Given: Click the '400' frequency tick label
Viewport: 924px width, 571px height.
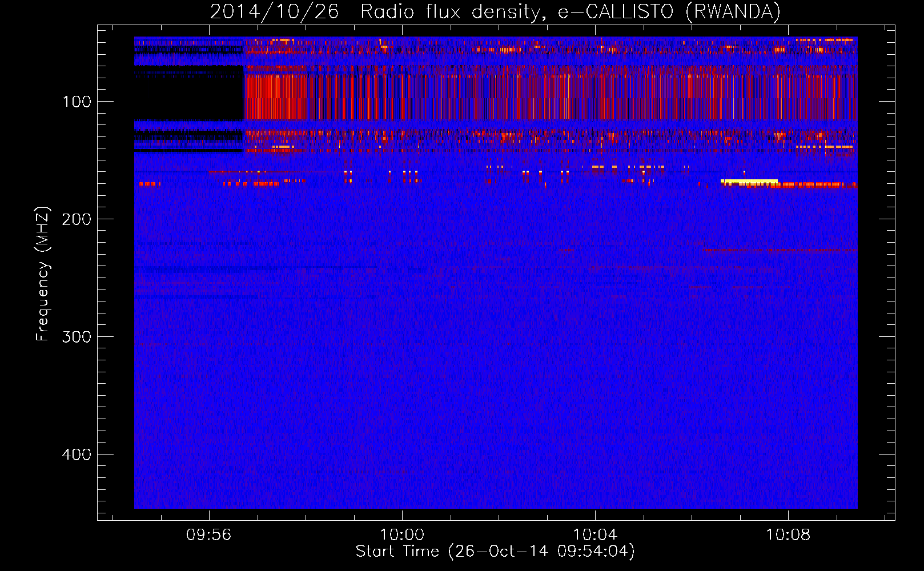Looking at the screenshot, I should click(77, 455).
